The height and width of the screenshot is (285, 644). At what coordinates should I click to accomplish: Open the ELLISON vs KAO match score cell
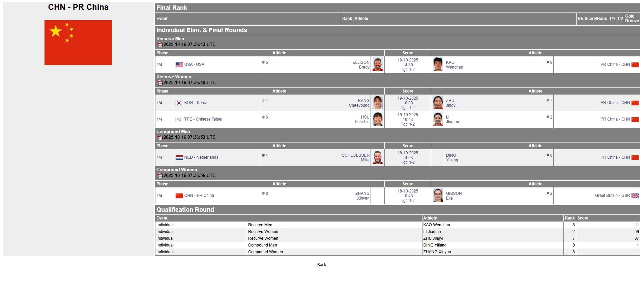click(408, 65)
